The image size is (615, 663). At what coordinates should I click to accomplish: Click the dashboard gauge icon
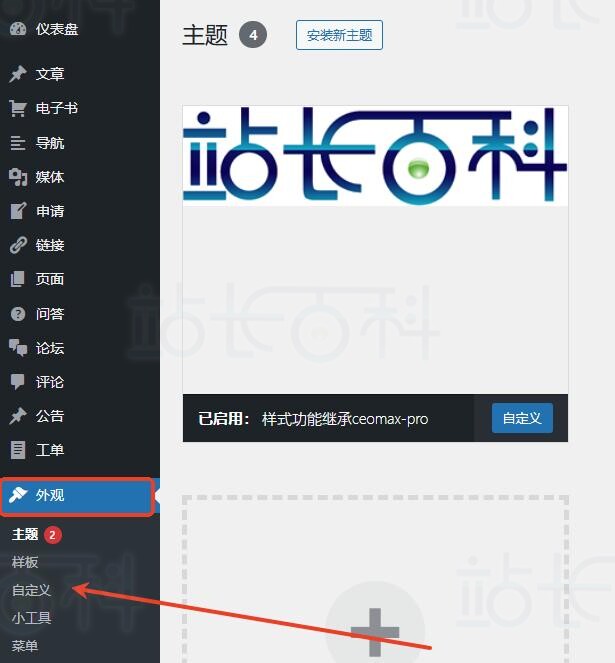18,29
